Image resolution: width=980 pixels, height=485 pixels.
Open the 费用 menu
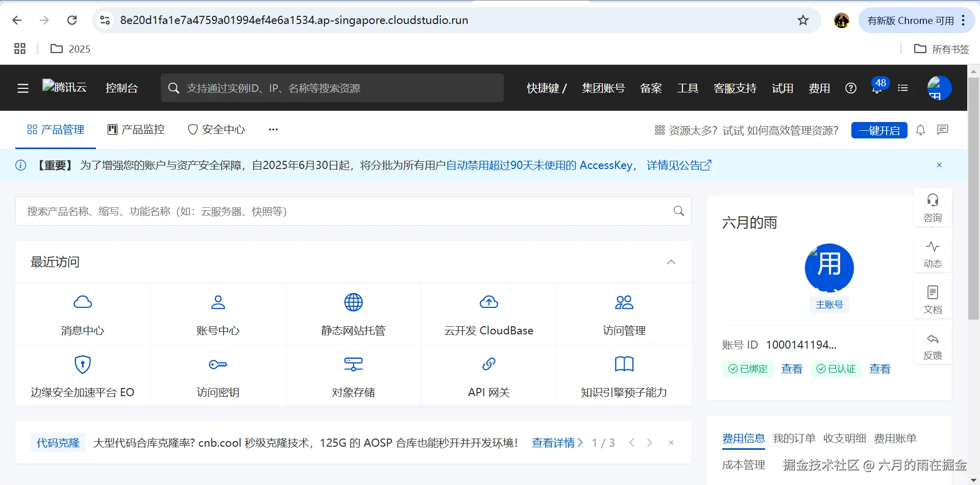click(x=819, y=88)
